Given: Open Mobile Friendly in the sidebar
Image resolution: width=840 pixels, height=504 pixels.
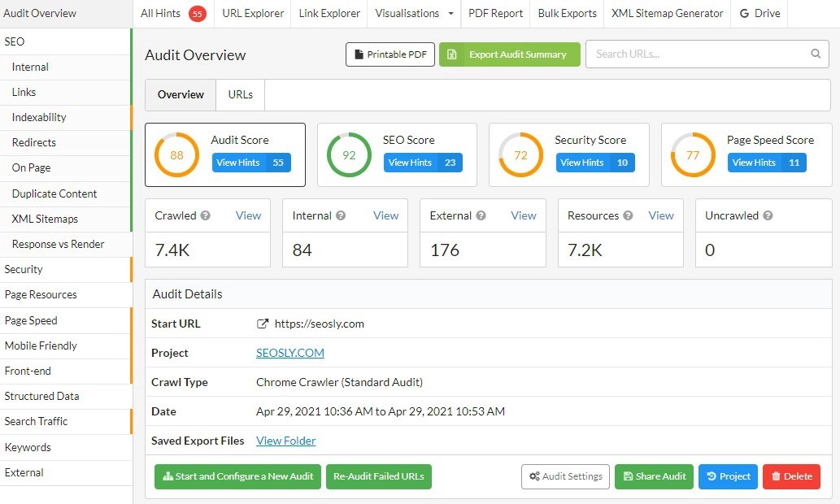Looking at the screenshot, I should point(65,345).
